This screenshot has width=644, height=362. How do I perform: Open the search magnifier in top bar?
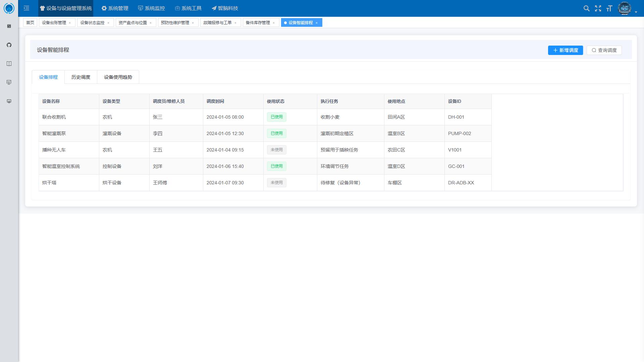coord(586,8)
